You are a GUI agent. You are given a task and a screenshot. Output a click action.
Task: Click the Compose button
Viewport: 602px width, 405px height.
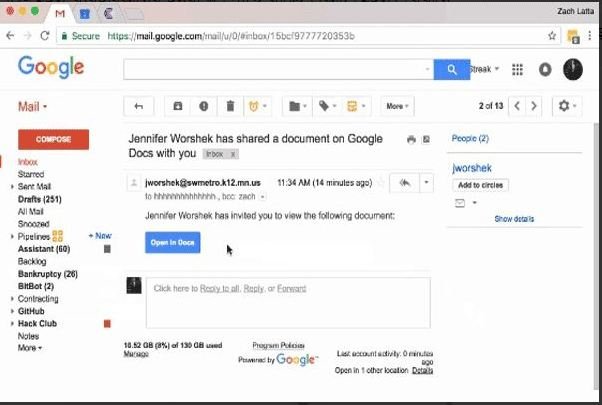[53, 139]
